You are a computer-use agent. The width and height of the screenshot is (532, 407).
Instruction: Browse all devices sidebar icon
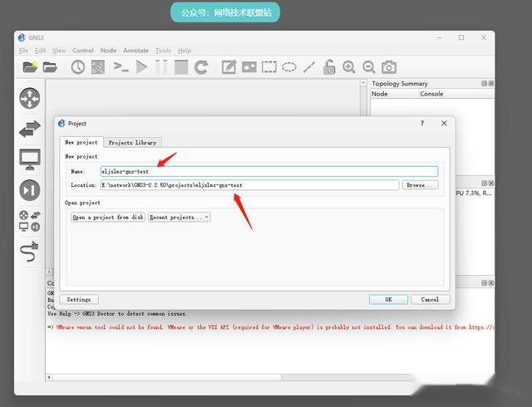(x=30, y=221)
